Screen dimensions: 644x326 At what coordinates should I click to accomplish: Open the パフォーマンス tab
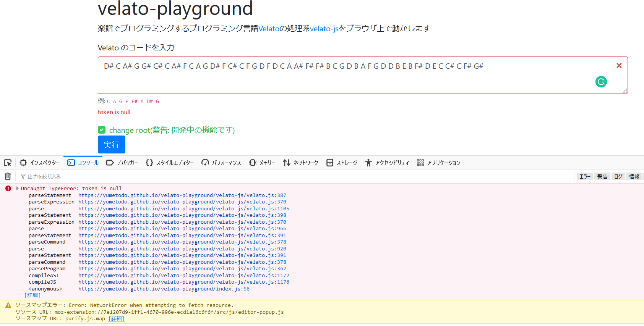[x=221, y=163]
